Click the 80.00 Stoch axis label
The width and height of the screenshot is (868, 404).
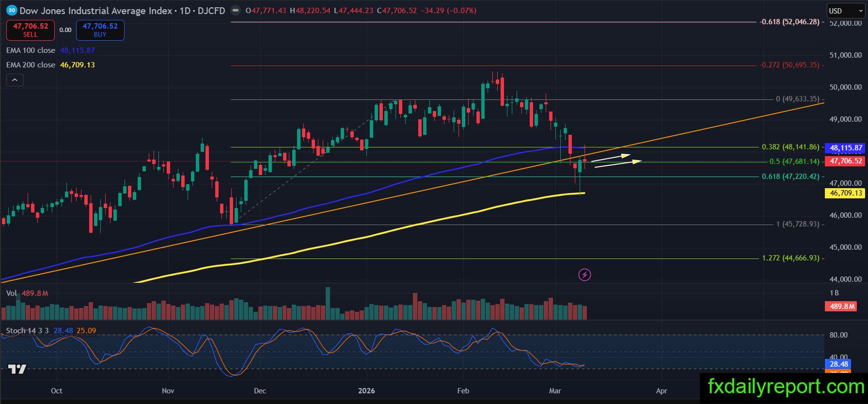838,335
